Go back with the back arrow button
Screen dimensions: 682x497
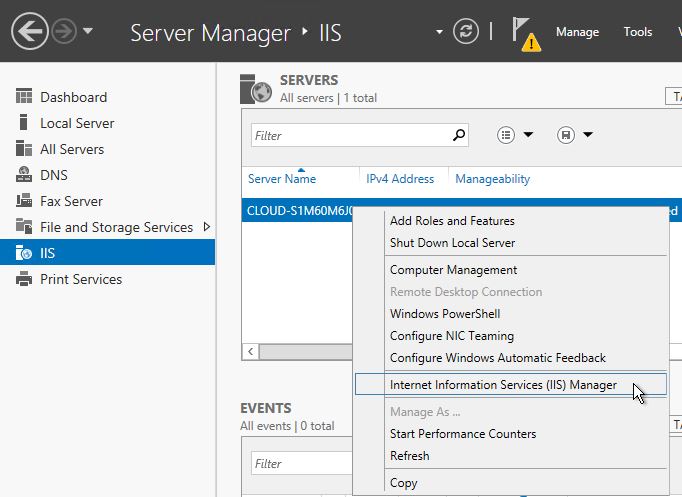[x=30, y=31]
